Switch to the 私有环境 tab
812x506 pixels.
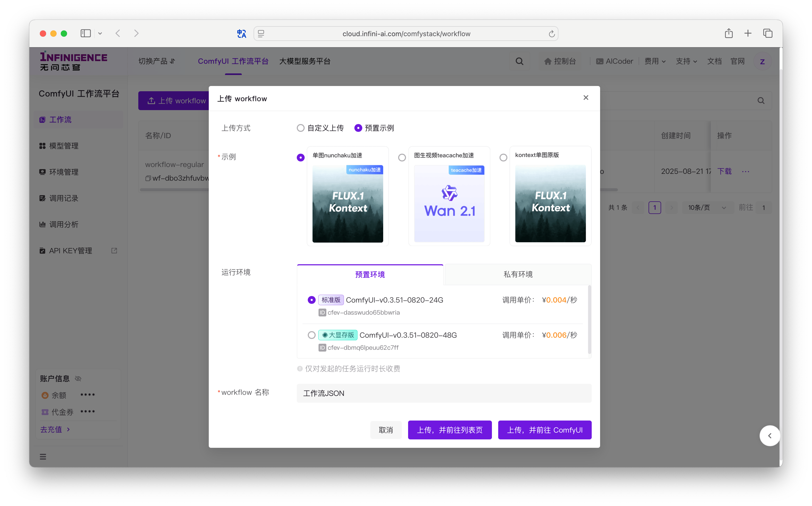point(518,274)
